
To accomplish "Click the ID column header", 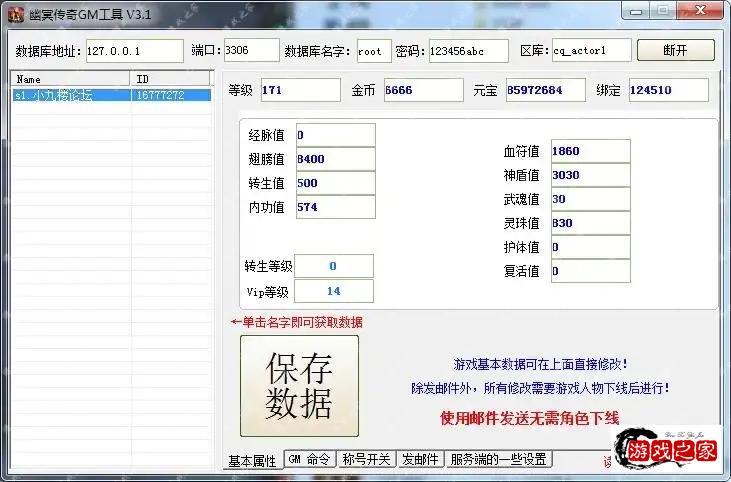I will pyautogui.click(x=170, y=79).
